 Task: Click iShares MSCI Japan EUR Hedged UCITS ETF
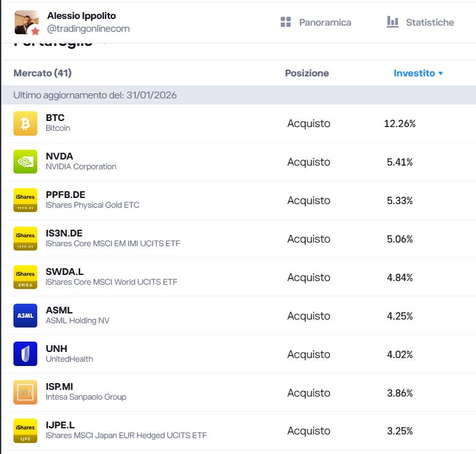pos(126,436)
